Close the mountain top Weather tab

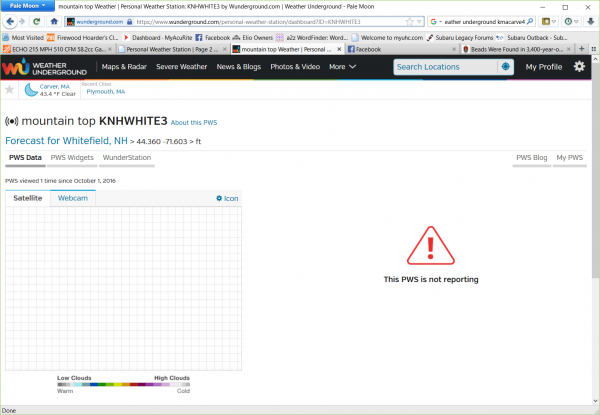point(339,49)
